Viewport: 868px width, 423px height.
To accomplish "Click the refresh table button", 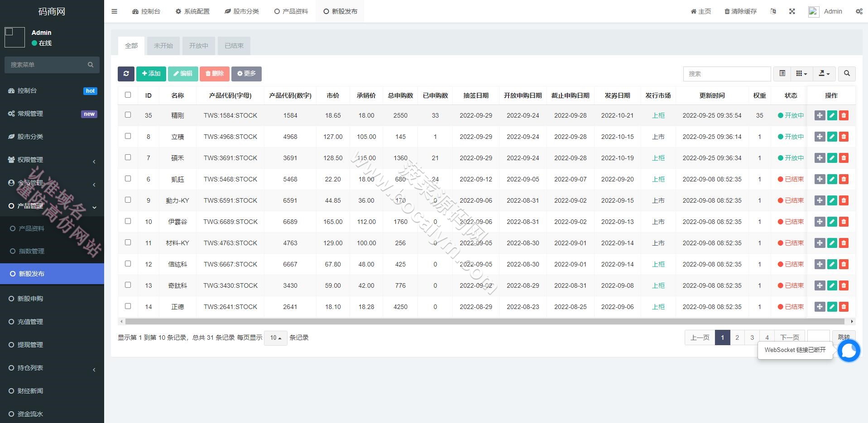I will (126, 74).
